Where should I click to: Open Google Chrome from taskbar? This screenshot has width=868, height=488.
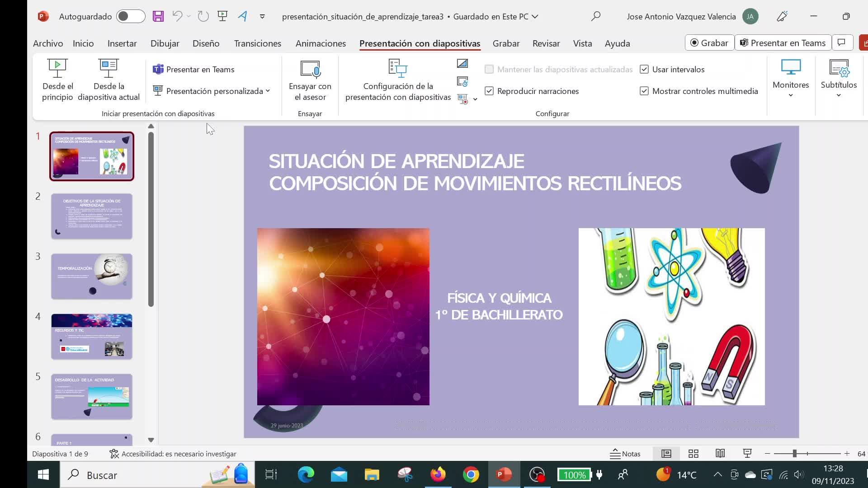pos(471,475)
